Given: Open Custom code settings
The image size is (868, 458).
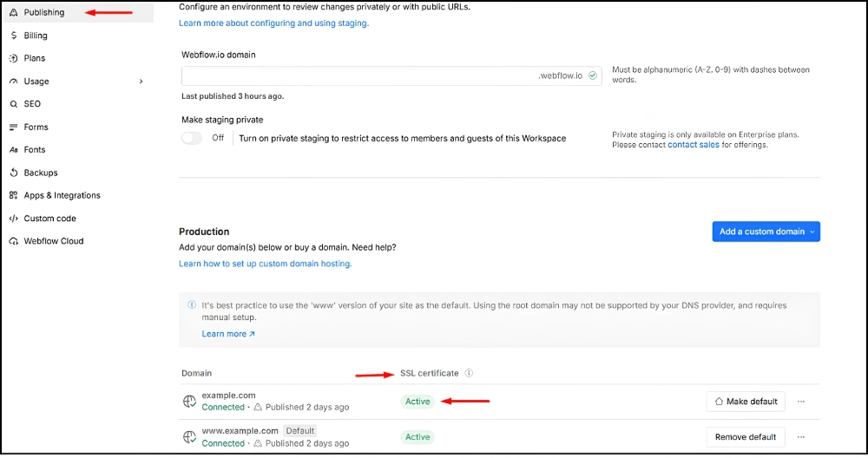Looking at the screenshot, I should coord(49,219).
